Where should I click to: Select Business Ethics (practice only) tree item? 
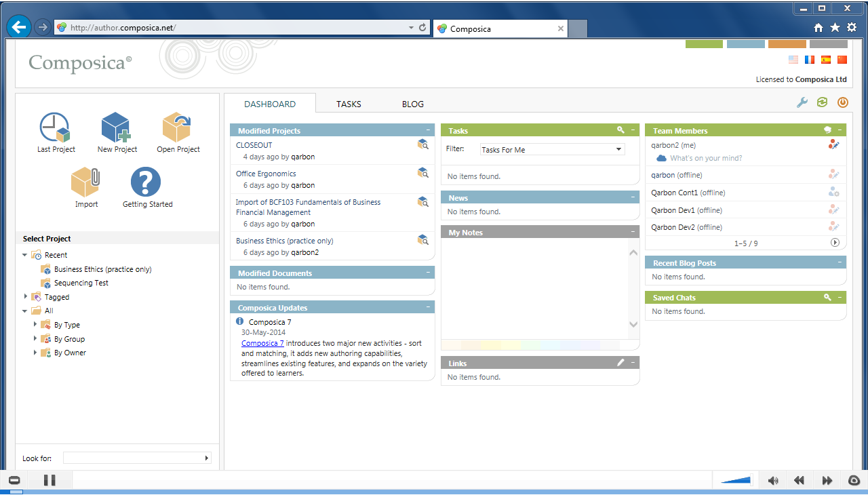tap(103, 269)
